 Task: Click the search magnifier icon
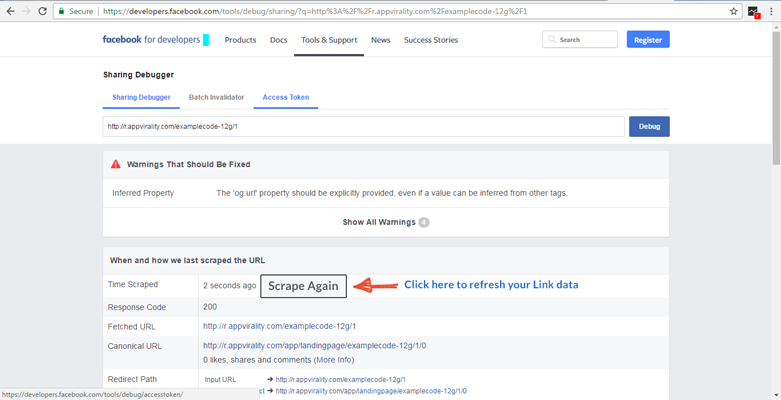click(x=552, y=39)
